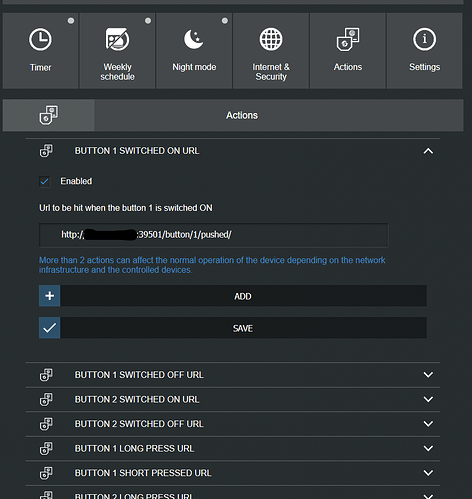Toggle the Timer status indicator dot
This screenshot has width=472, height=499.
point(71,21)
